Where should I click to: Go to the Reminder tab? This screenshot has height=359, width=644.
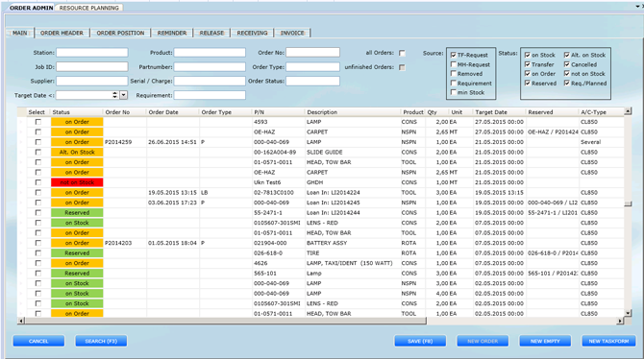tap(172, 33)
